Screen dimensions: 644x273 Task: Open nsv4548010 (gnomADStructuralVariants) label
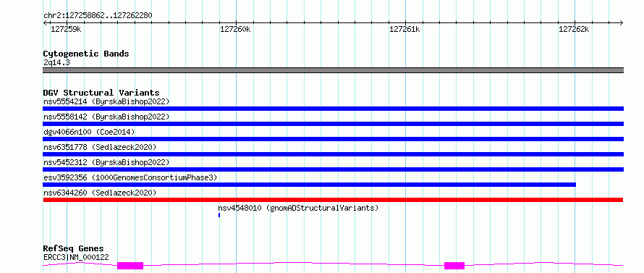pyautogui.click(x=298, y=208)
